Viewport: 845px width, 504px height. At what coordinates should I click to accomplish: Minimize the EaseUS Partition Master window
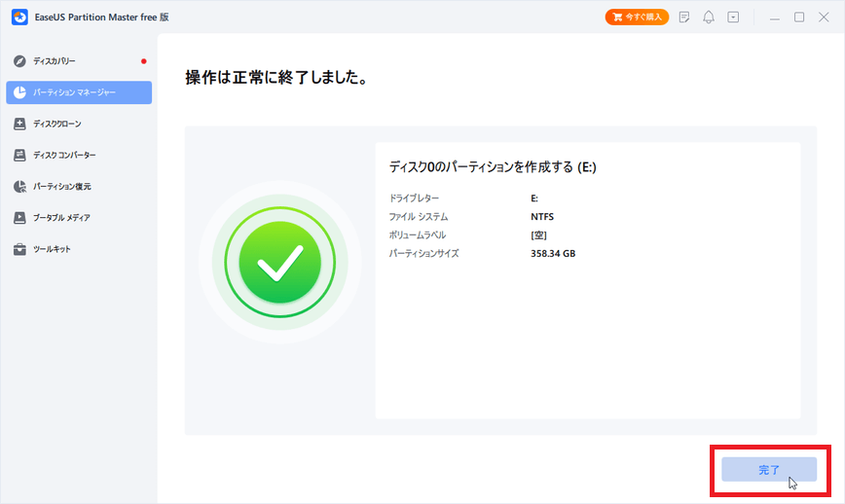[x=774, y=18]
